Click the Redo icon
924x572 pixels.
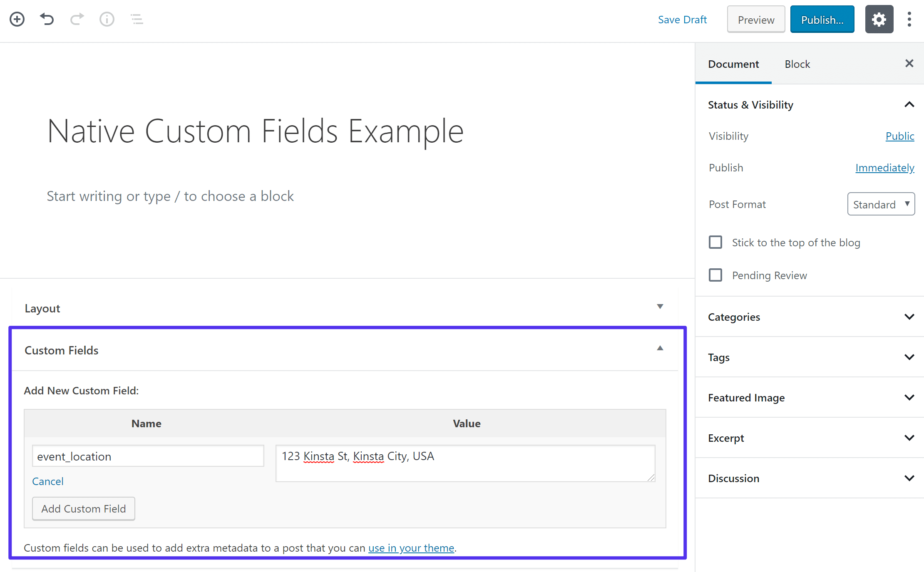coord(77,18)
